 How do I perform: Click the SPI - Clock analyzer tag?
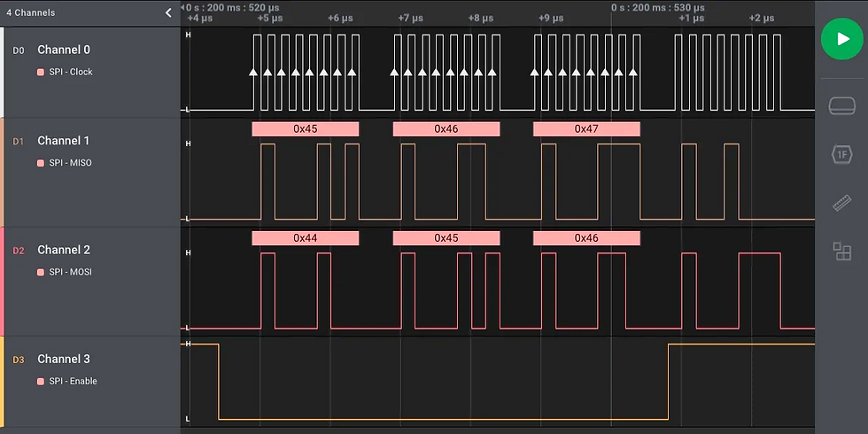[x=71, y=72]
